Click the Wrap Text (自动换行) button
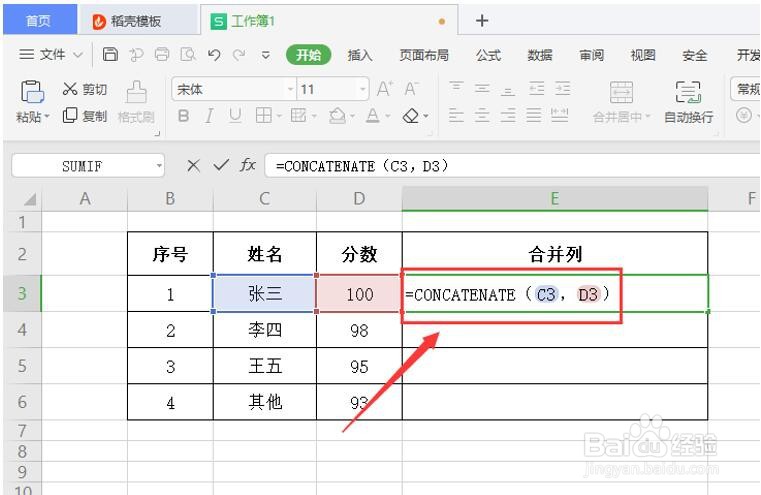This screenshot has height=495, width=761. coord(688,102)
